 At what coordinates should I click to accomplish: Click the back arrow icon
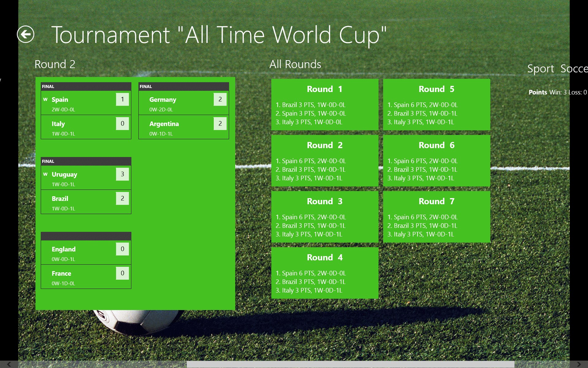pyautogui.click(x=25, y=34)
